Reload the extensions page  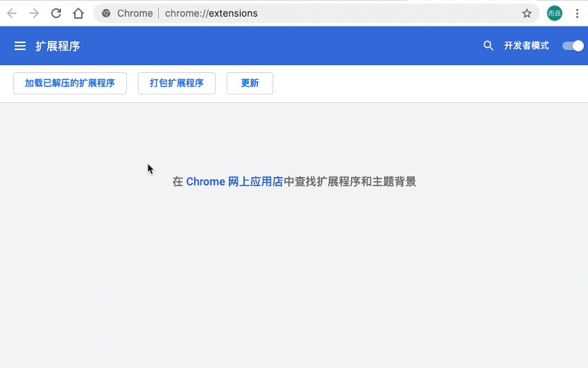56,13
